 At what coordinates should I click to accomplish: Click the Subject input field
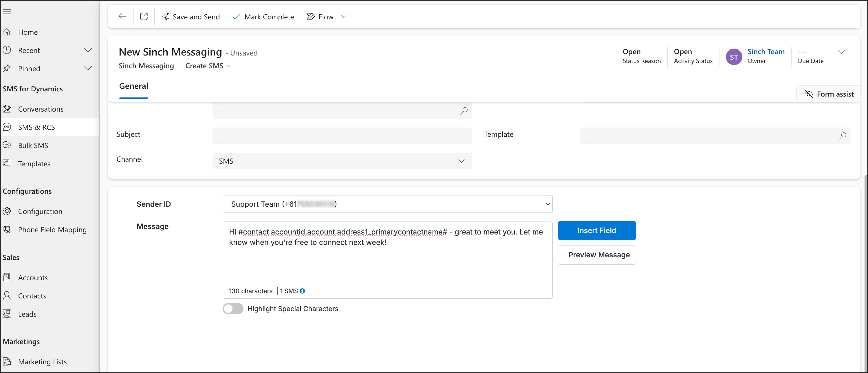[342, 136]
